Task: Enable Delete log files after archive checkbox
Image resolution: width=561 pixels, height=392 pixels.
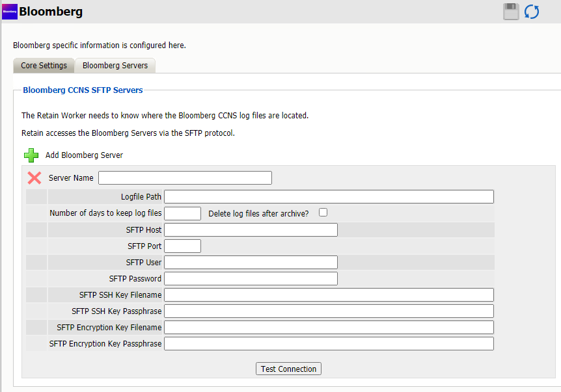Action: pos(323,213)
